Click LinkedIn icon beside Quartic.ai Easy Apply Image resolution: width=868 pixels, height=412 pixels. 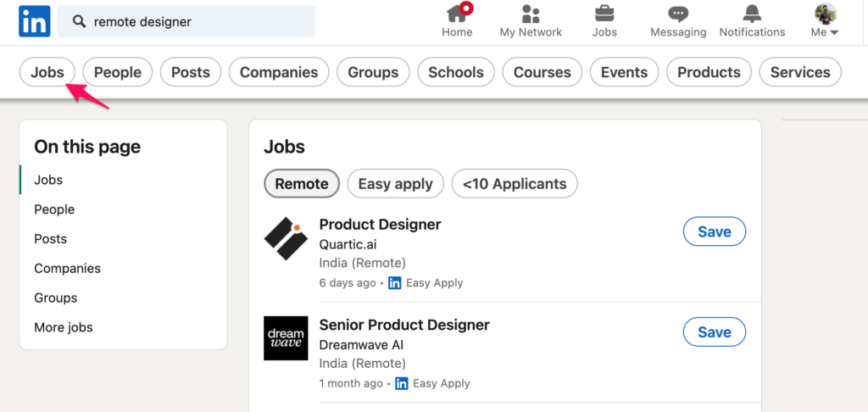(395, 283)
